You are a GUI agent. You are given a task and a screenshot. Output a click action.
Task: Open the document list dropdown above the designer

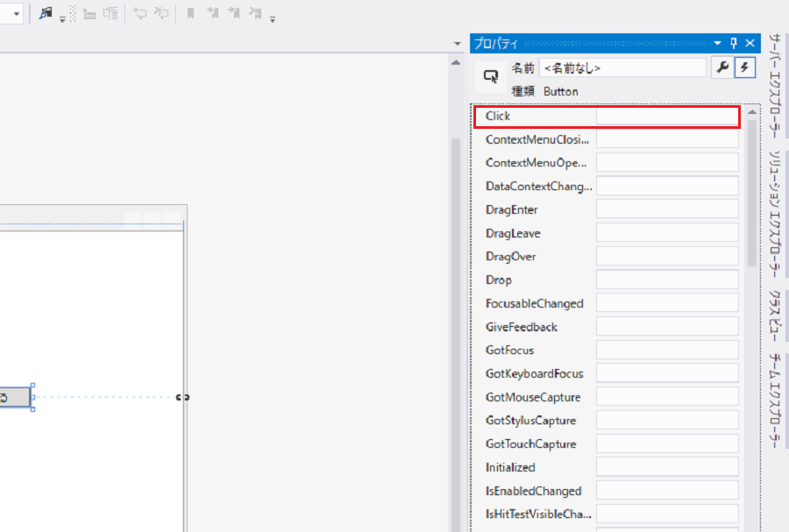click(x=457, y=44)
